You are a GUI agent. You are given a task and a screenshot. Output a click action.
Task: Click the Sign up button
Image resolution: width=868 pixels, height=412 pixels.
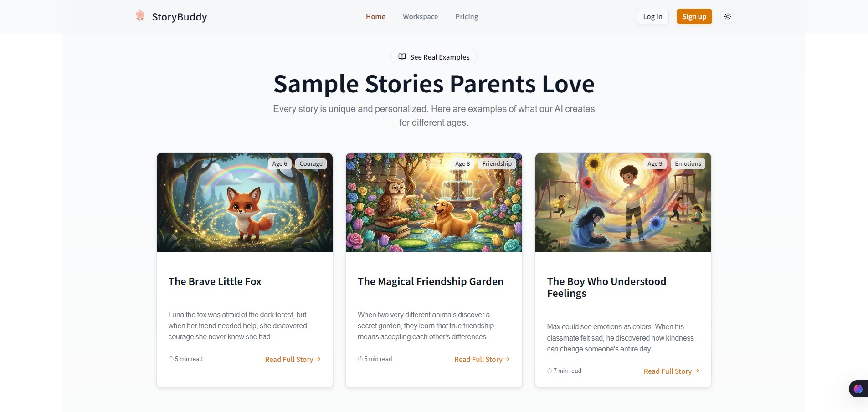tap(693, 16)
